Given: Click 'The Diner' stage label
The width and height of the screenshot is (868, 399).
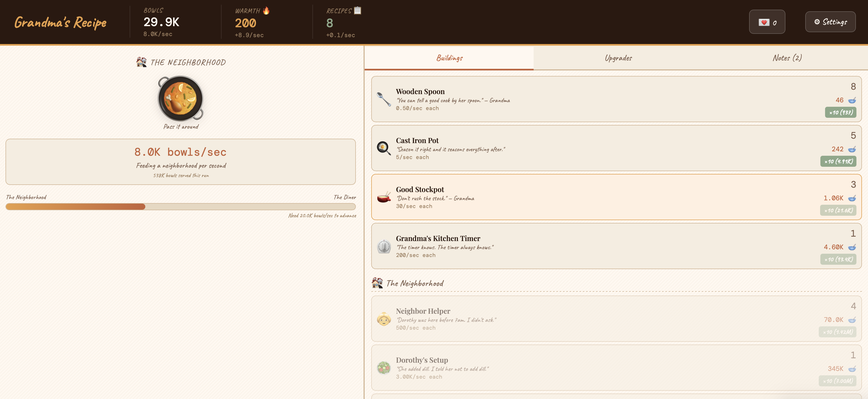Looking at the screenshot, I should [x=345, y=197].
